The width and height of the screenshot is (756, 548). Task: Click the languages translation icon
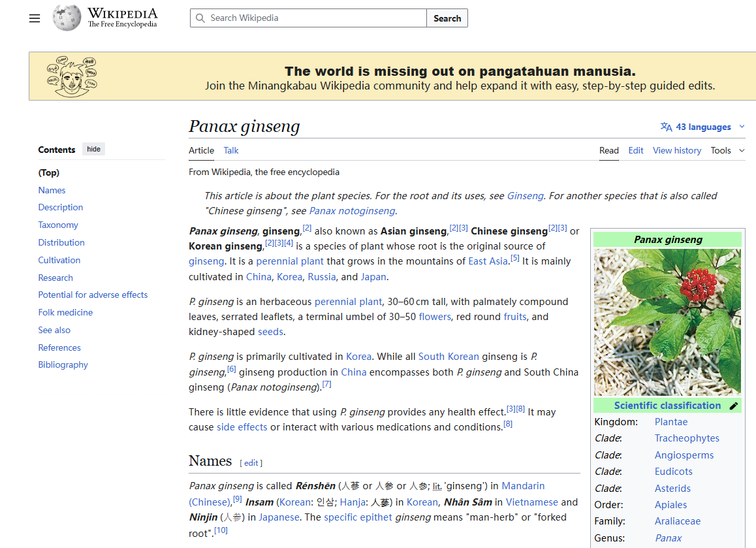tap(666, 127)
